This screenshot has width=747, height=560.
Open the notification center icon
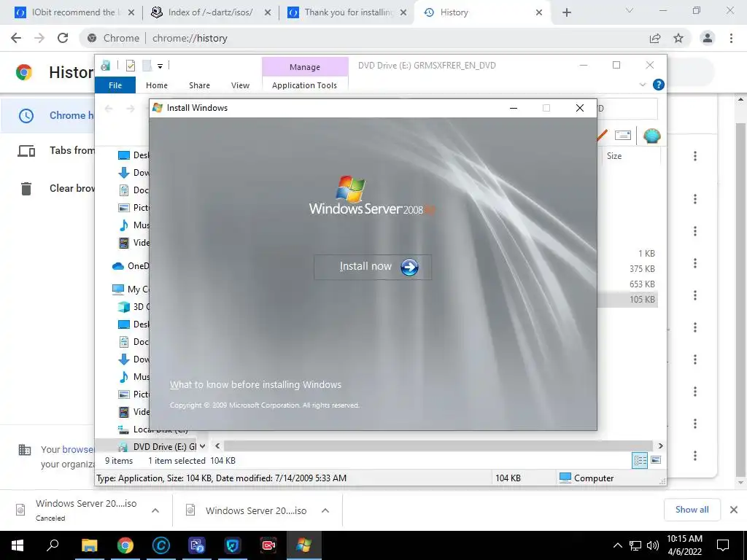click(x=723, y=545)
